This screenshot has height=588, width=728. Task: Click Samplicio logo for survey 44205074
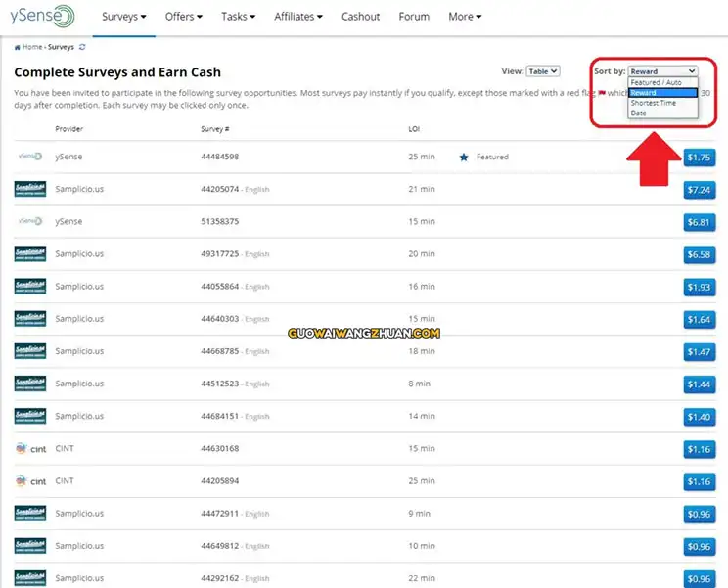pyautogui.click(x=30, y=189)
